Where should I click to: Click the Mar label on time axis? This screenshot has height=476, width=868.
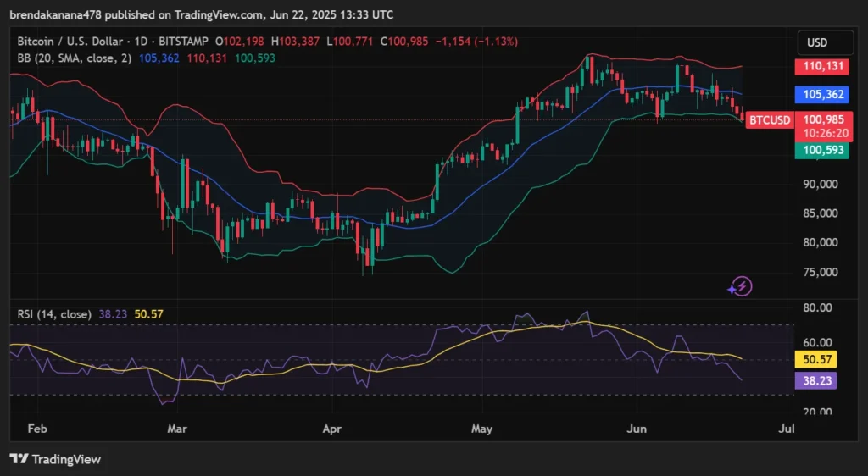[x=176, y=429]
